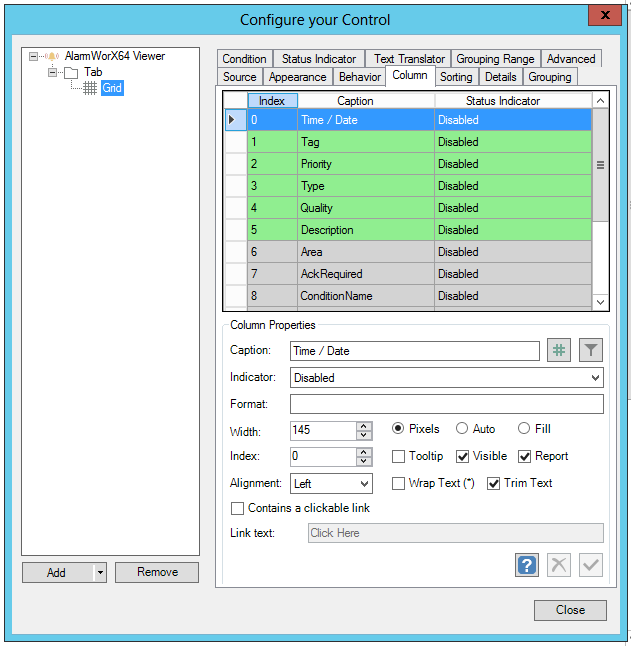Decrease Index with the down spinner
This screenshot has height=646, width=631.
[x=364, y=461]
